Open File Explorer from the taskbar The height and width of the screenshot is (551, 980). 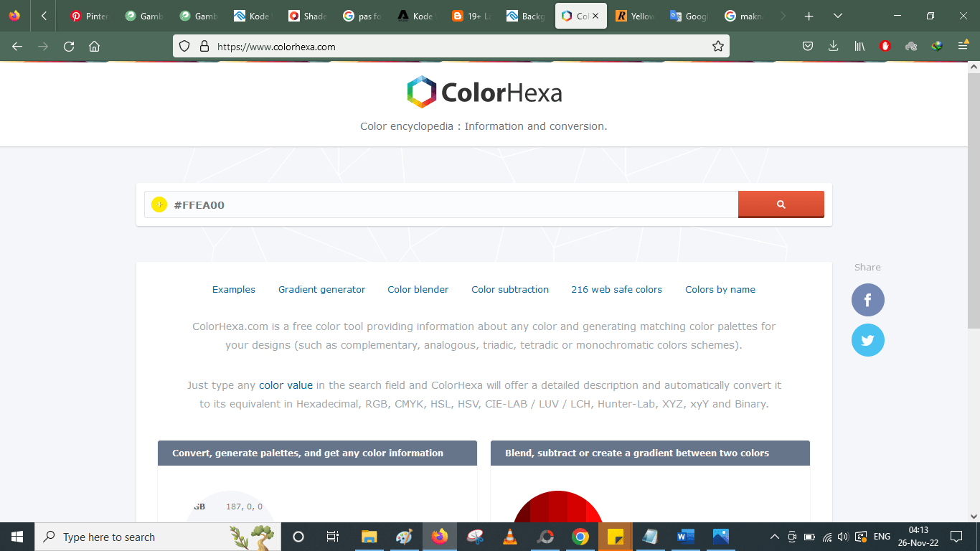coord(369,537)
